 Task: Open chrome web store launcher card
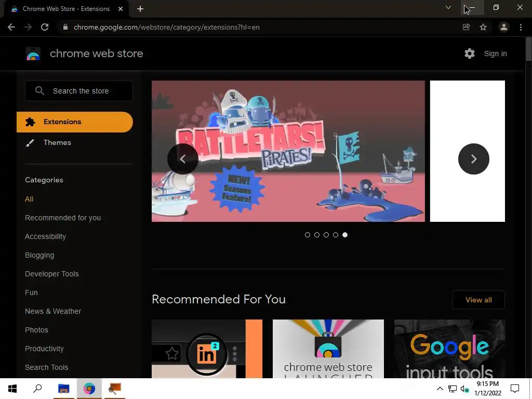[328, 349]
